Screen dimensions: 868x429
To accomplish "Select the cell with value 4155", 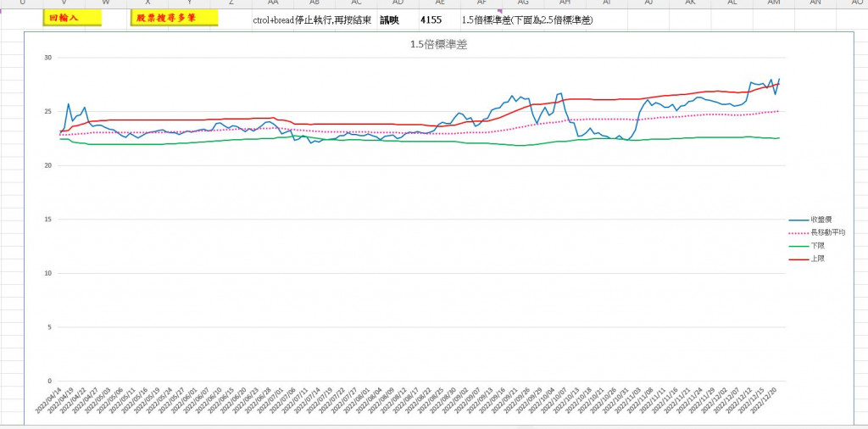I will point(440,20).
